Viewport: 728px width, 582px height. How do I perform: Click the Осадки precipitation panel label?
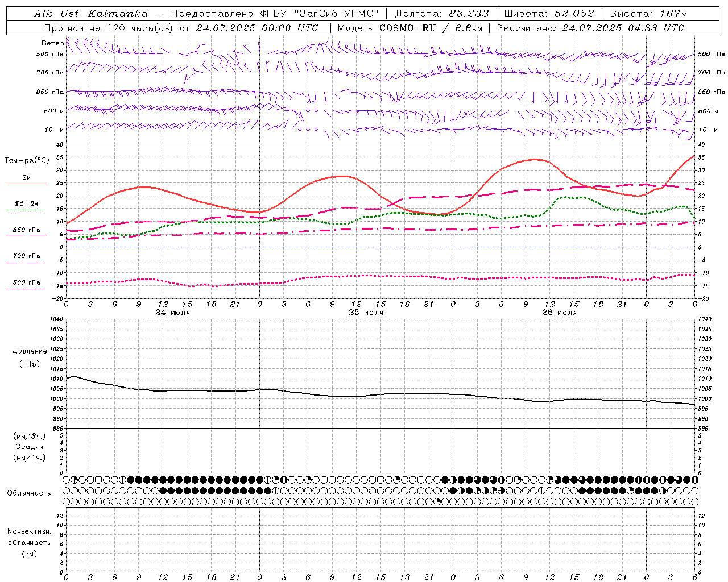(x=30, y=447)
